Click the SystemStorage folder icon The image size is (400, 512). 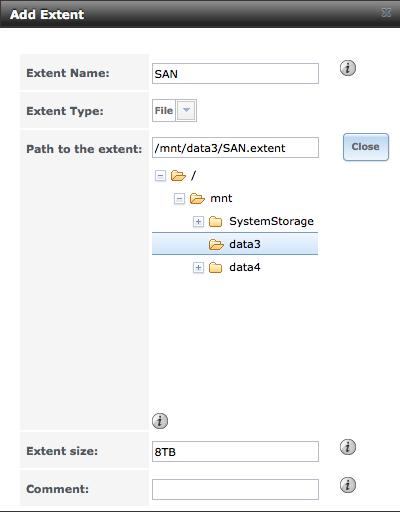216,222
